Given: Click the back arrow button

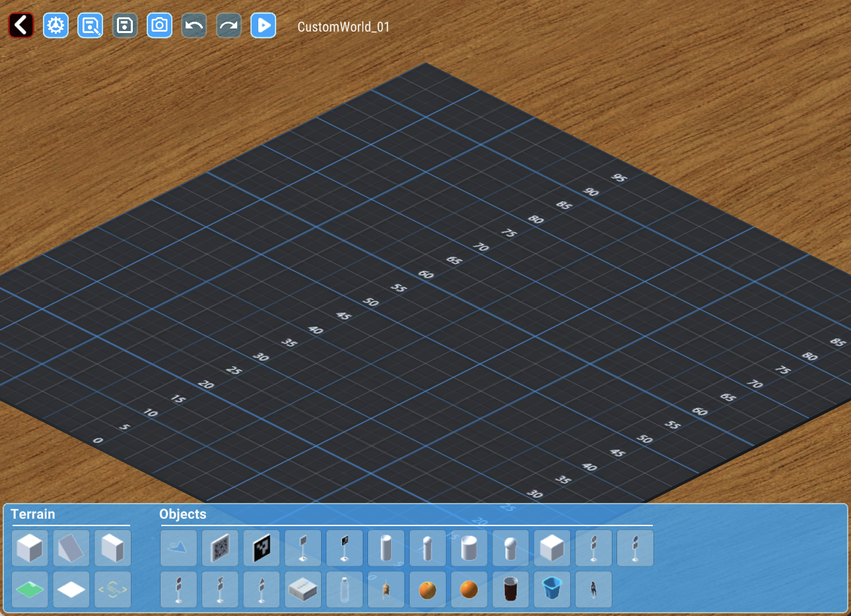Looking at the screenshot, I should 21,26.
